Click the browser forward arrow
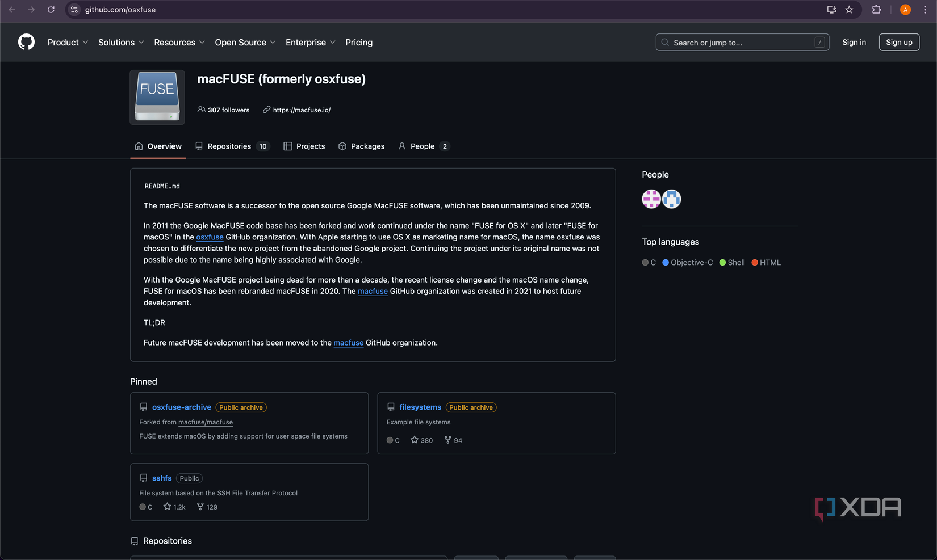The height and width of the screenshot is (560, 937). 32,10
